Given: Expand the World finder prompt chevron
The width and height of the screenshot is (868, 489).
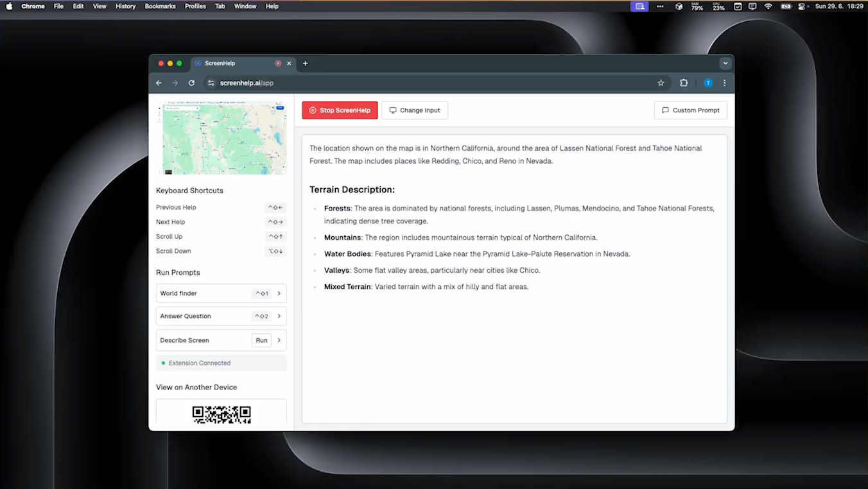Looking at the screenshot, I should pyautogui.click(x=278, y=293).
